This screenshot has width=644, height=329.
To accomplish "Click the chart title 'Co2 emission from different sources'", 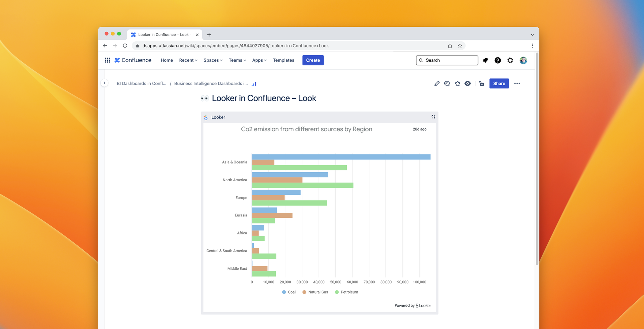I will click(x=306, y=129).
